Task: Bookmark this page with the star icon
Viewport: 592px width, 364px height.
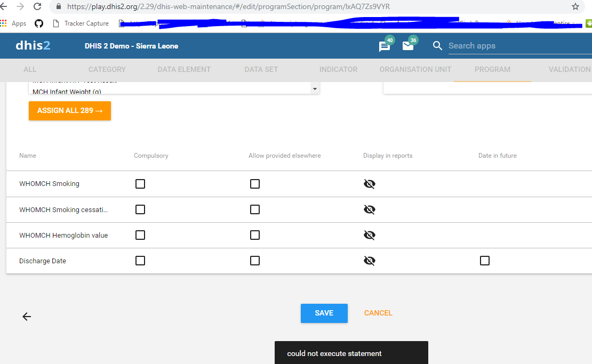Action: coord(575,7)
